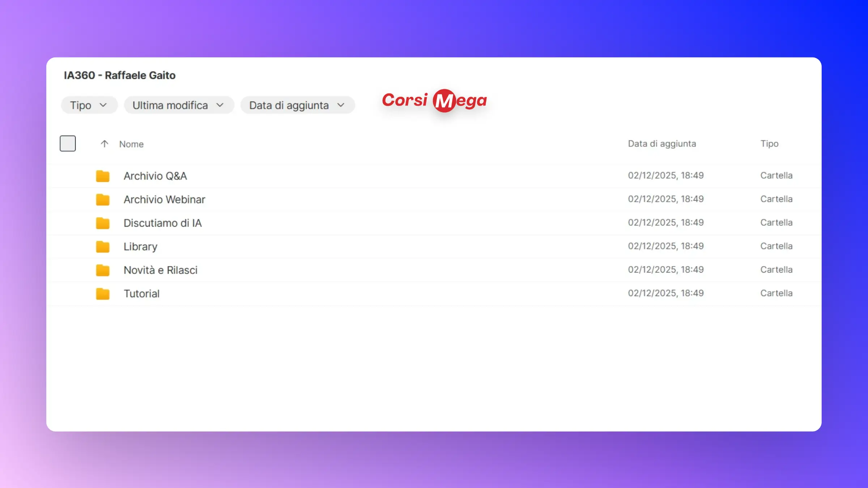868x488 pixels.
Task: Click the Tipo column header
Action: [769, 144]
